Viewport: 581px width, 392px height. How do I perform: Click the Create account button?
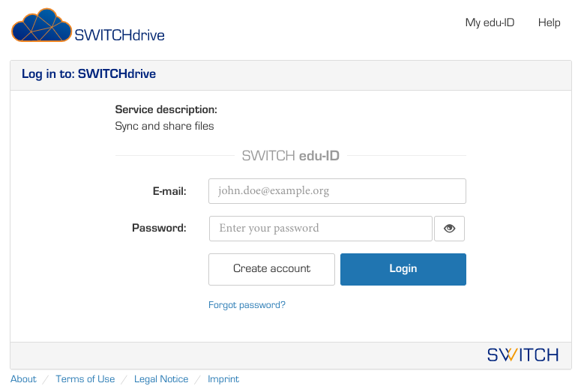pos(271,269)
